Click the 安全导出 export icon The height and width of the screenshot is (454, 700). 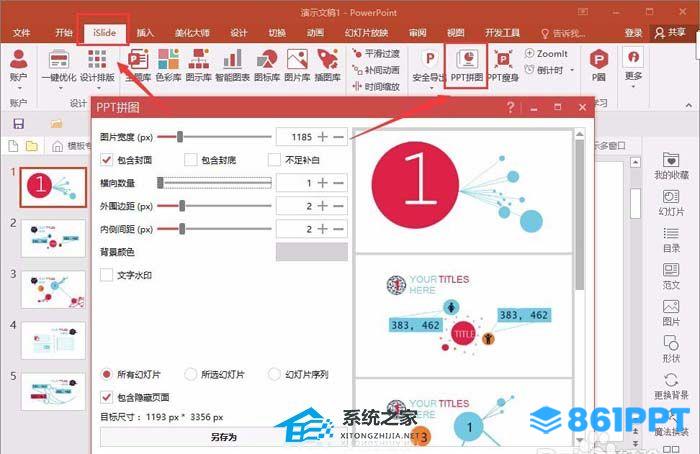[429, 59]
